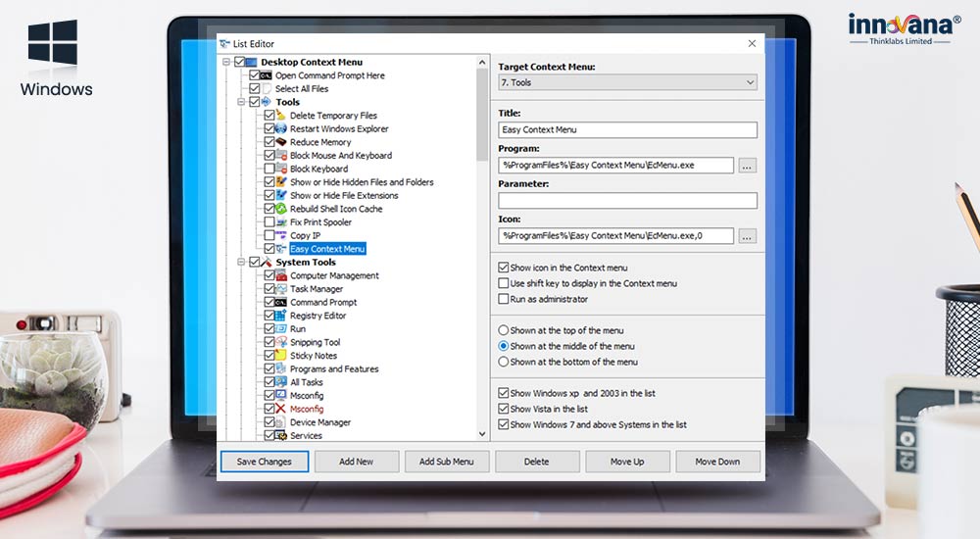Click the Command Prompt icon under System Tools
Screen dimensions: 980x539
281,302
